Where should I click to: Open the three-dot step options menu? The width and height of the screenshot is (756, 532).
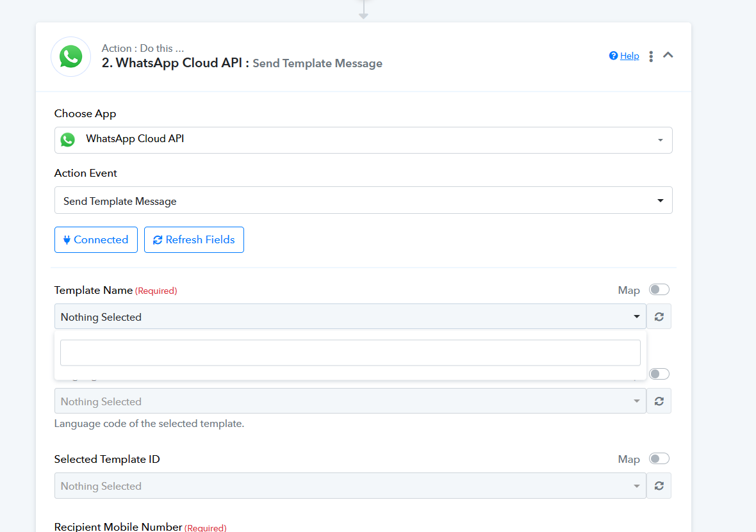651,56
